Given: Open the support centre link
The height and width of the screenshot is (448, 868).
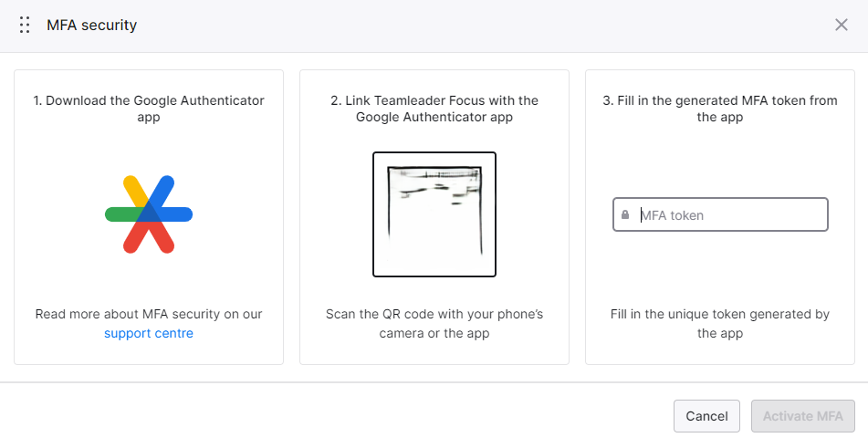Looking at the screenshot, I should coord(149,334).
